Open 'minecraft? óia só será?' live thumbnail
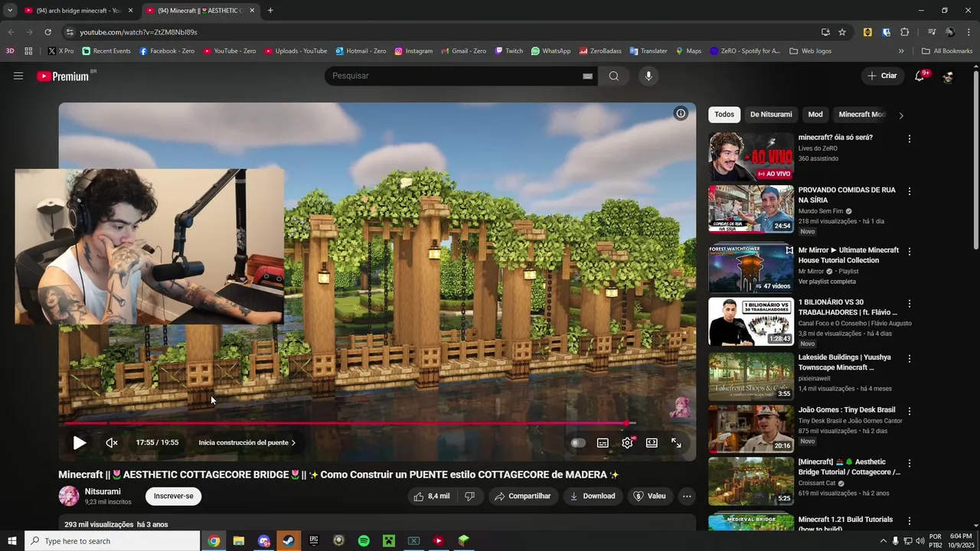This screenshot has height=551, width=980. (x=751, y=157)
